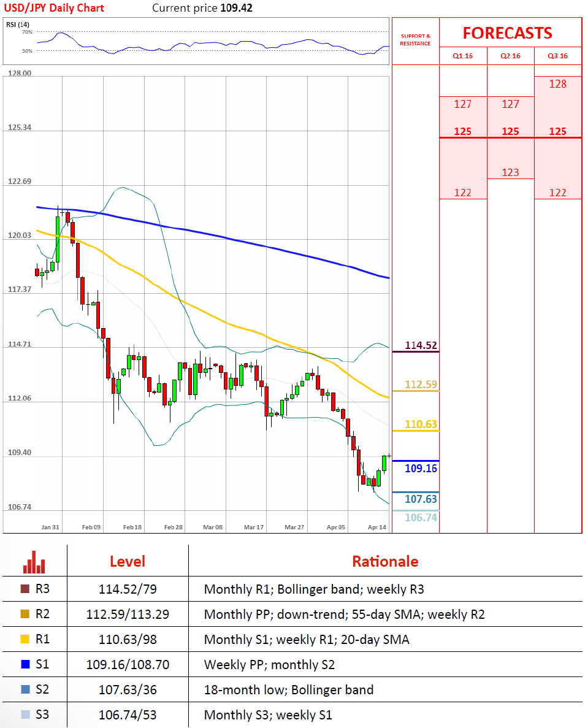Click the Apr 14 date axis label

pyautogui.click(x=377, y=527)
